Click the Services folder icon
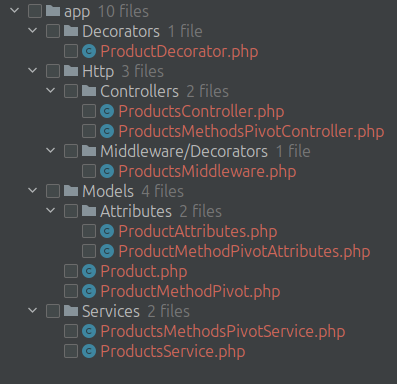 [71, 311]
